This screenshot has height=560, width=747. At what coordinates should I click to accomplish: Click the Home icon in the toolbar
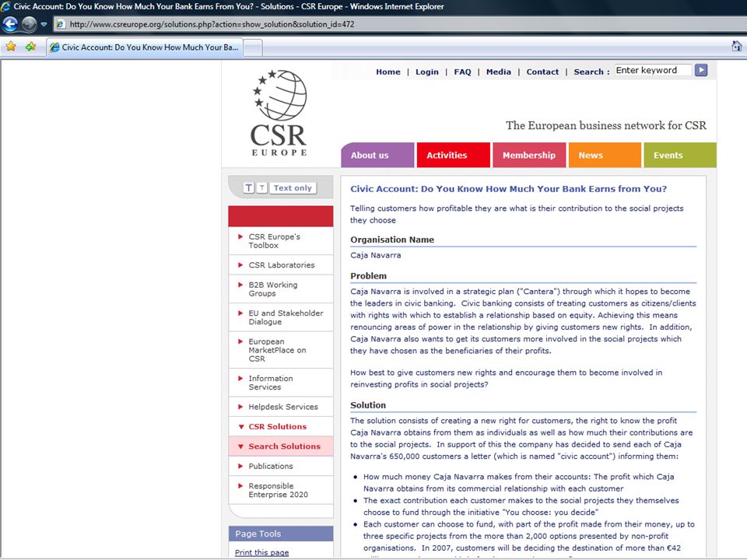737,46
